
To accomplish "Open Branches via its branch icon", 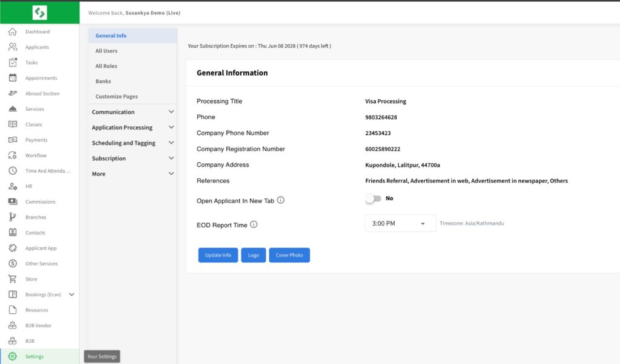I will point(12,217).
